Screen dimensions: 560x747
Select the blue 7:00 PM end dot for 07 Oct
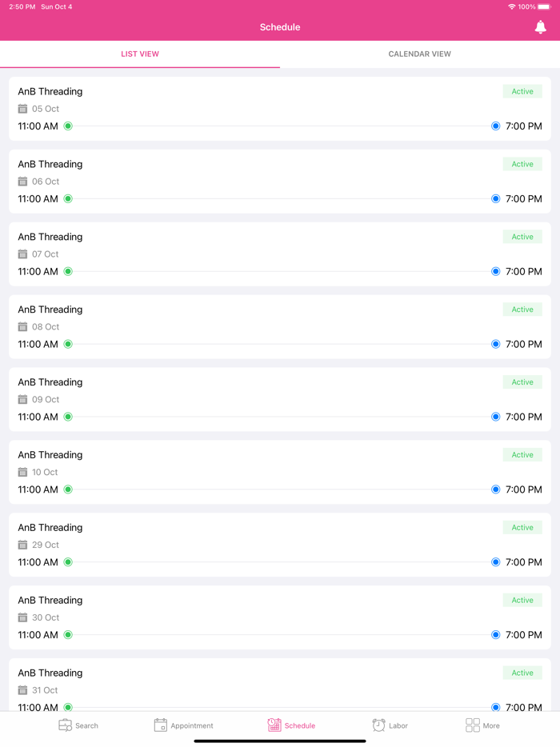496,272
